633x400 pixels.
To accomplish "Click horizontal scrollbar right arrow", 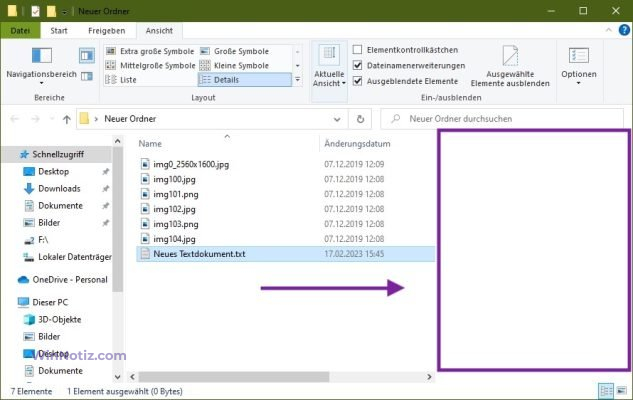I will click(429, 377).
